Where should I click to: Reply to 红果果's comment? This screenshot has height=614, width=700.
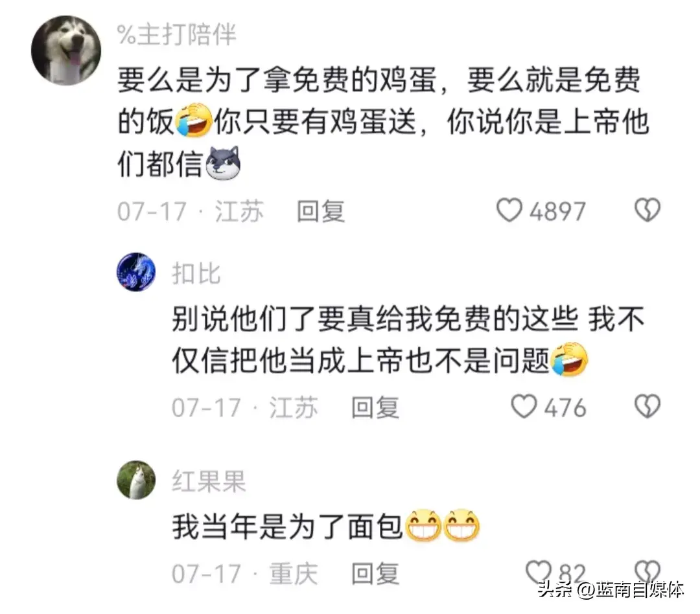[375, 573]
